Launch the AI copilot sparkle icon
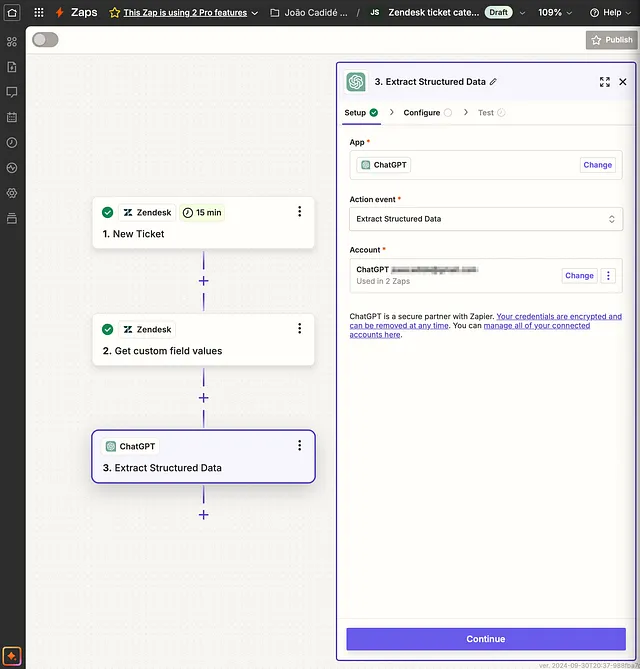The width and height of the screenshot is (640, 669). 12,656
